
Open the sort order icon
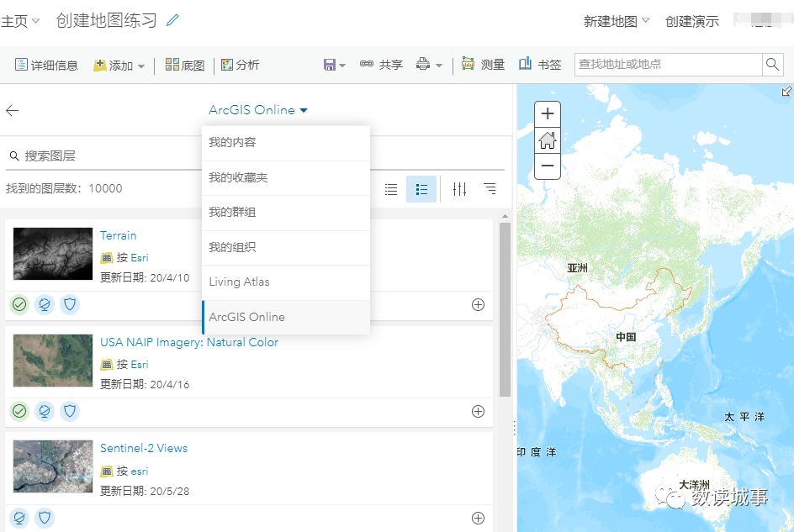(x=490, y=189)
